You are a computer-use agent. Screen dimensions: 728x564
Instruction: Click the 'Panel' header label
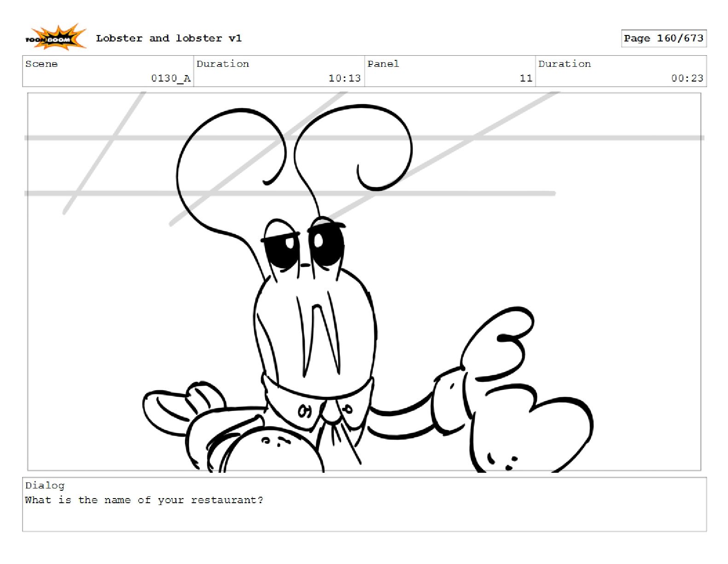[x=383, y=64]
